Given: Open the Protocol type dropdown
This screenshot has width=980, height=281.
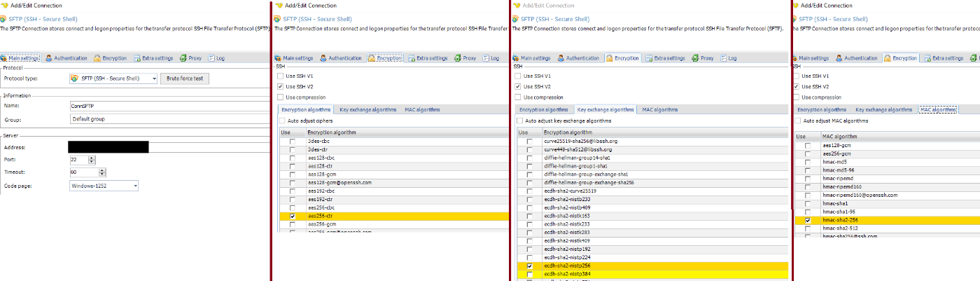Looking at the screenshot, I should 154,78.
